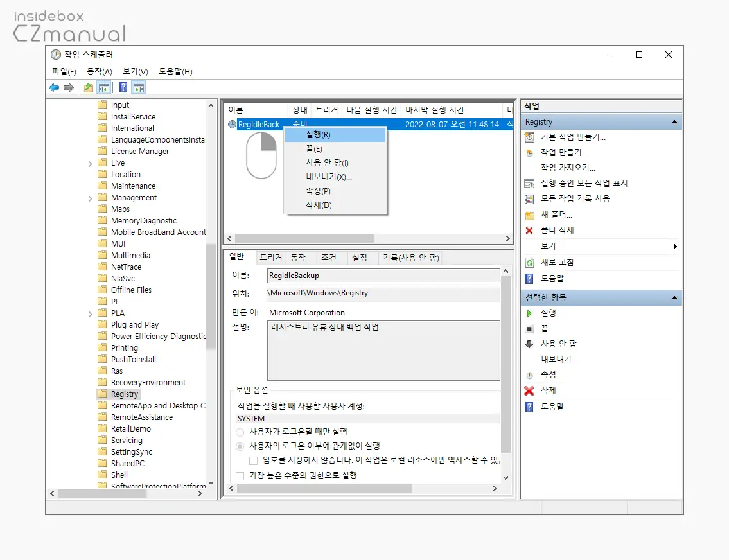Expand the PLA folder tree node

tap(90, 314)
